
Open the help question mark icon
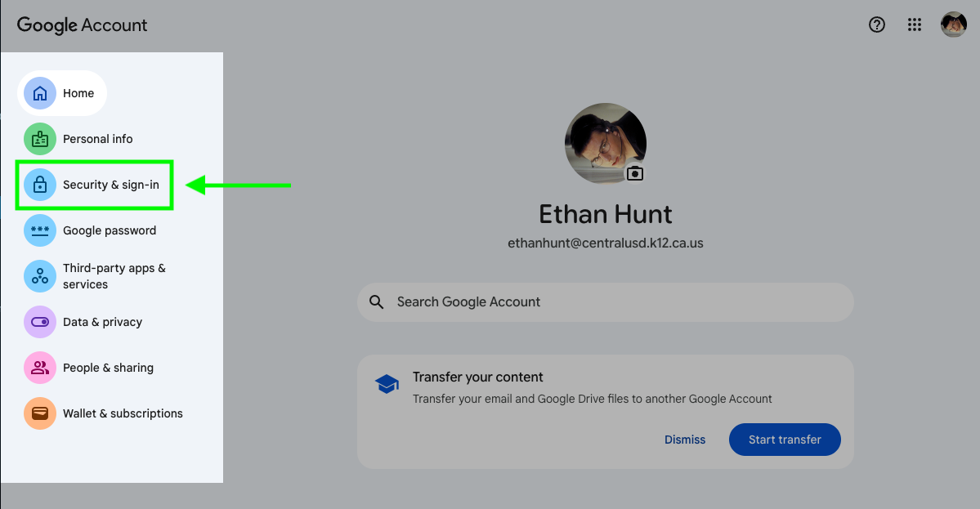click(877, 25)
